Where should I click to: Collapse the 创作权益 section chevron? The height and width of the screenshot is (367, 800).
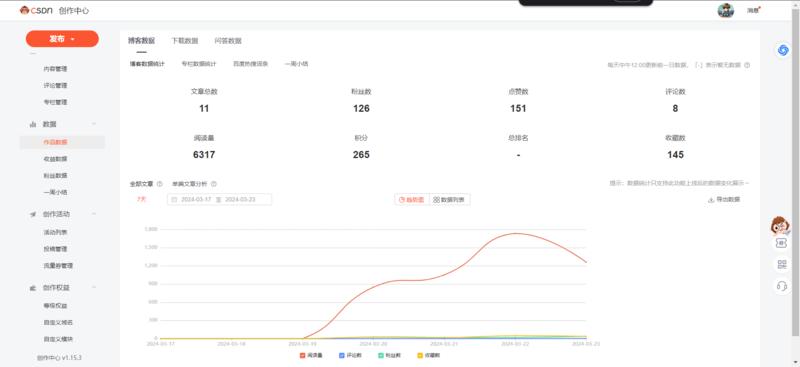pyautogui.click(x=94, y=288)
